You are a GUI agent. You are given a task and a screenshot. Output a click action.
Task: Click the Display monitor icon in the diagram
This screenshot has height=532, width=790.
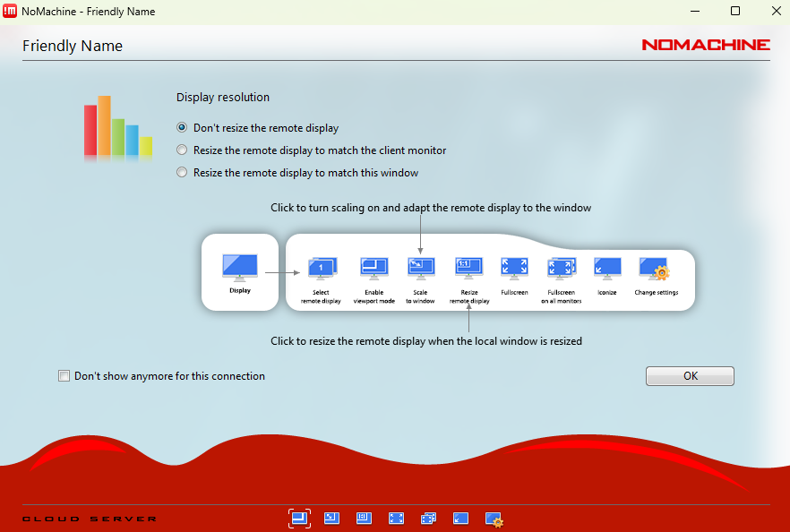240,268
